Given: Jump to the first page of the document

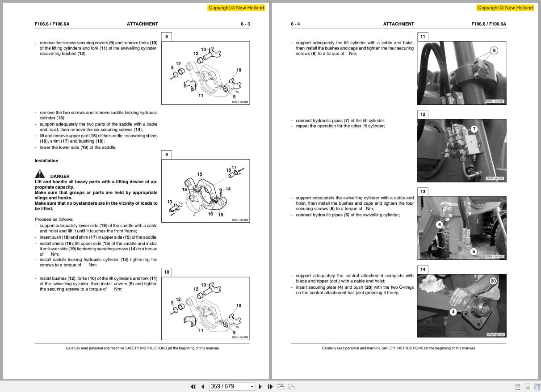Looking at the screenshot, I should (x=193, y=386).
